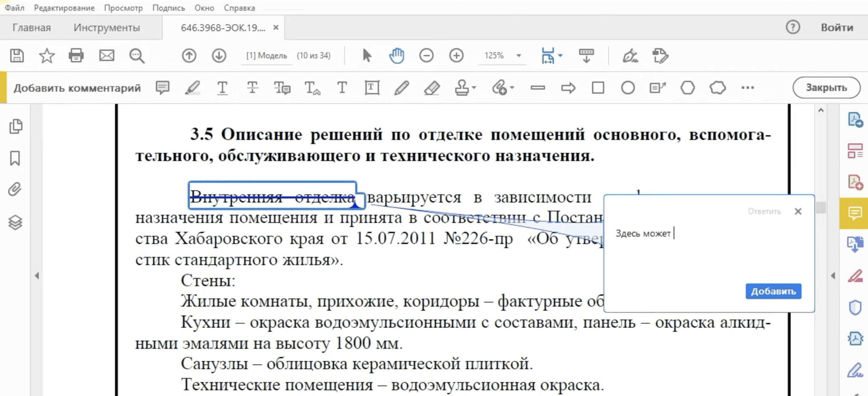Expand the attach file tool dropdown
This screenshot has width=868, height=396.
pos(512,87)
